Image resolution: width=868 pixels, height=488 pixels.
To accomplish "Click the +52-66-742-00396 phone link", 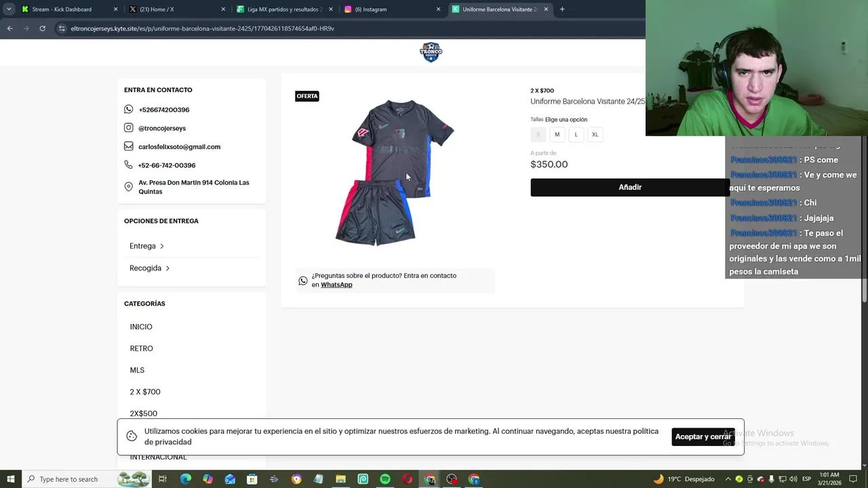I will 167,165.
